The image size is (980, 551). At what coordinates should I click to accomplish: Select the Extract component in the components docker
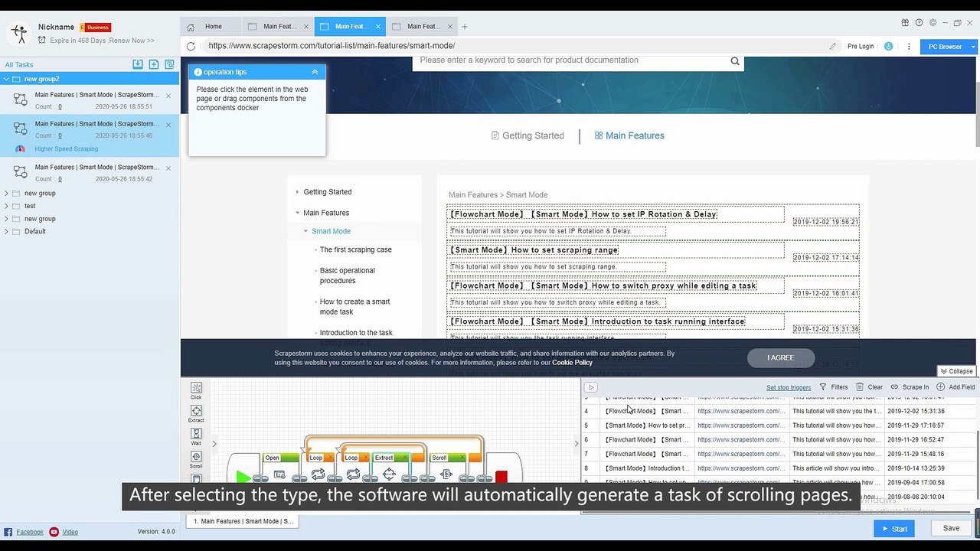click(196, 414)
